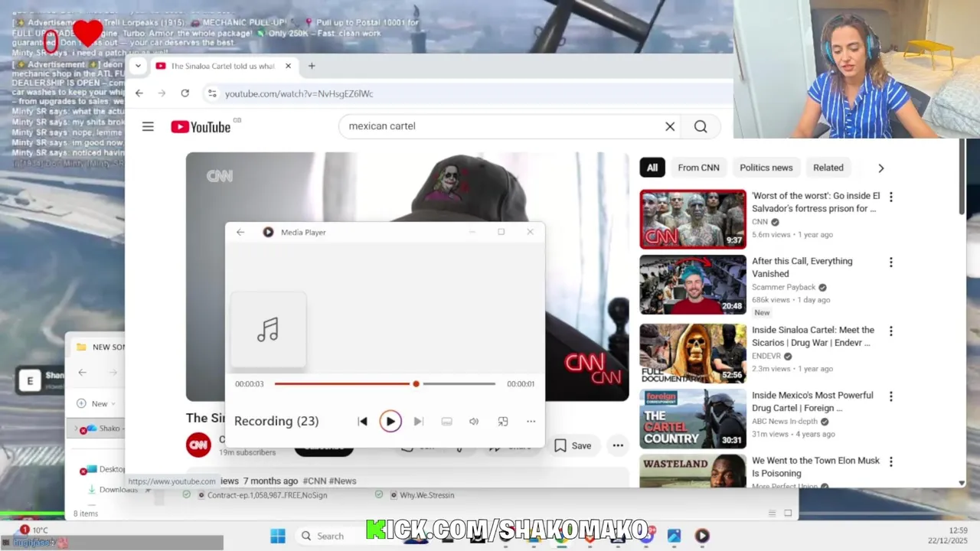This screenshot has height=551, width=980.
Task: Select the 'Related' filter chip
Action: point(828,168)
